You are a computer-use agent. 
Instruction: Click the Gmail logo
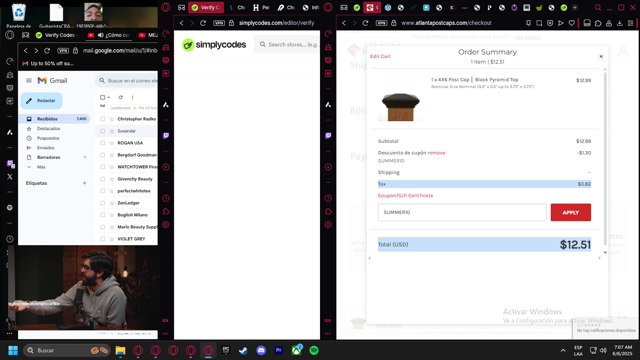click(52, 80)
